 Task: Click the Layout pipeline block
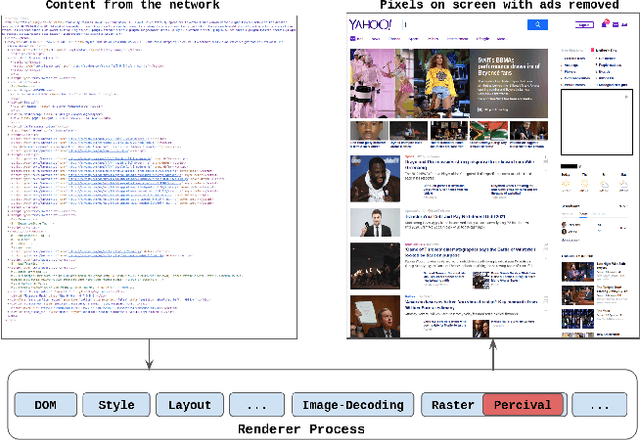pos(187,405)
